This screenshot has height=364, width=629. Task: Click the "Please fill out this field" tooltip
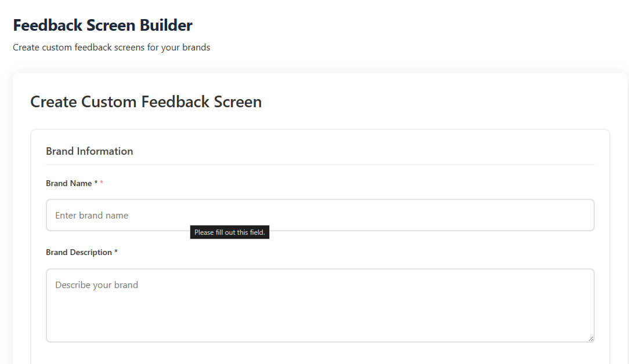pos(229,232)
